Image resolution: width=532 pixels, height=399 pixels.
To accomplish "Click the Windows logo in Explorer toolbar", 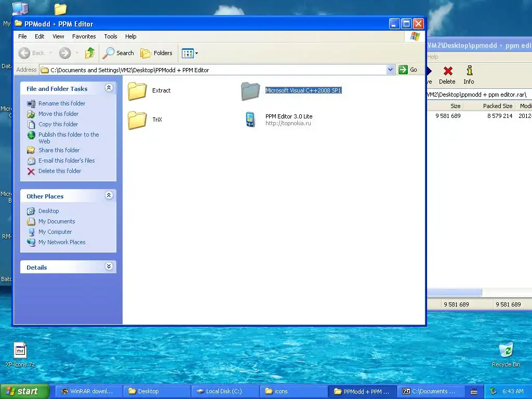I will click(415, 36).
